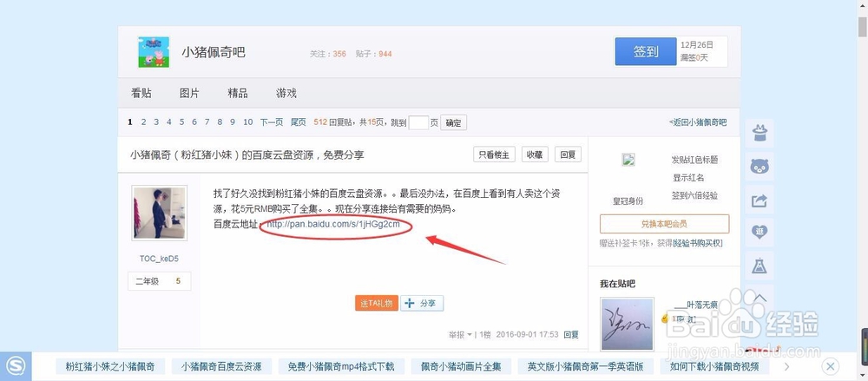The width and height of the screenshot is (868, 381).
Task: Click the back-to-top arrow sidebar icon
Action: click(x=759, y=299)
